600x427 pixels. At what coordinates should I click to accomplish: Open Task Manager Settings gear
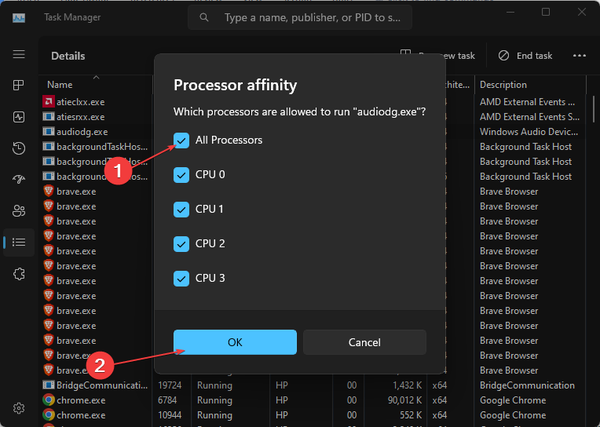point(19,408)
